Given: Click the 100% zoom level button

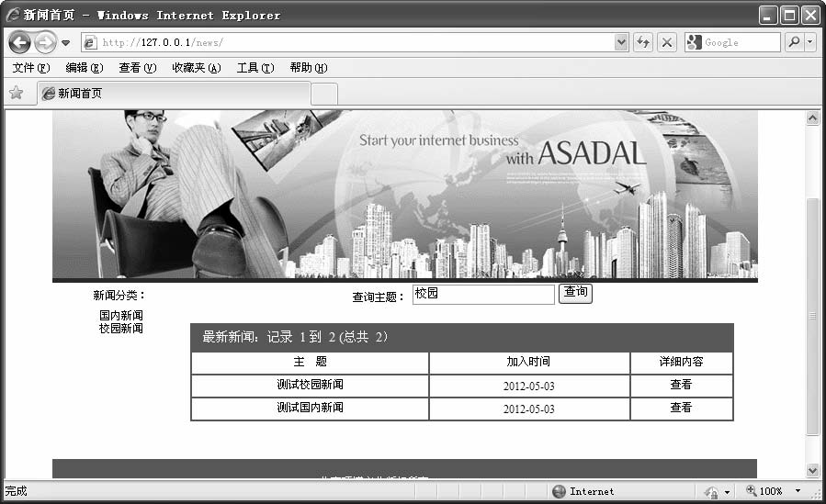Looking at the screenshot, I should [x=764, y=491].
